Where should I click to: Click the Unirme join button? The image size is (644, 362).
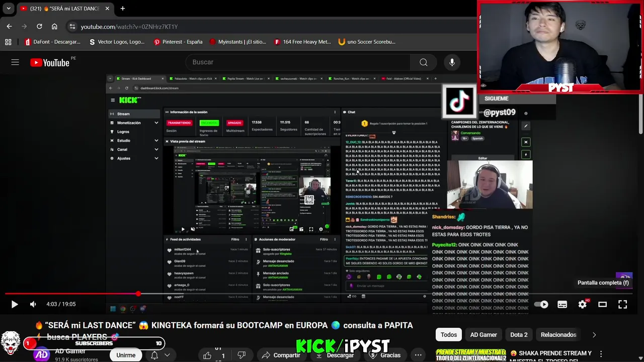126,355
